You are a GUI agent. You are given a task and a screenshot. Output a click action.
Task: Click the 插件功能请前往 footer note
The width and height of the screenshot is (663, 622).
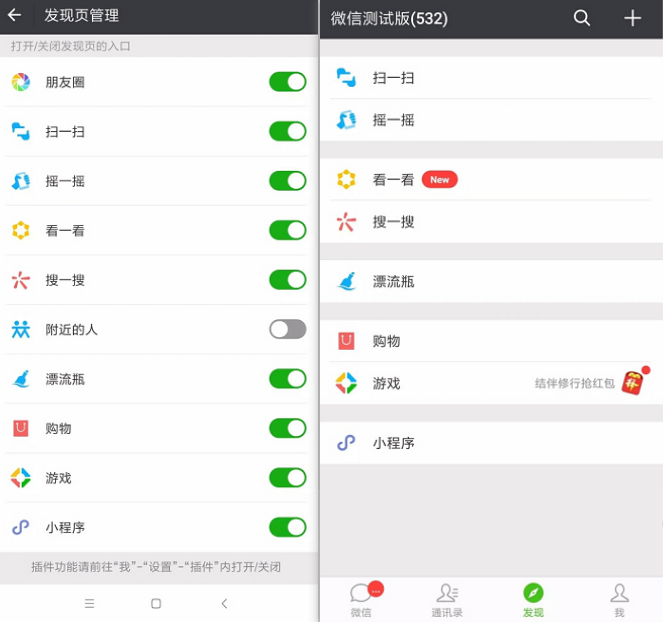156,567
